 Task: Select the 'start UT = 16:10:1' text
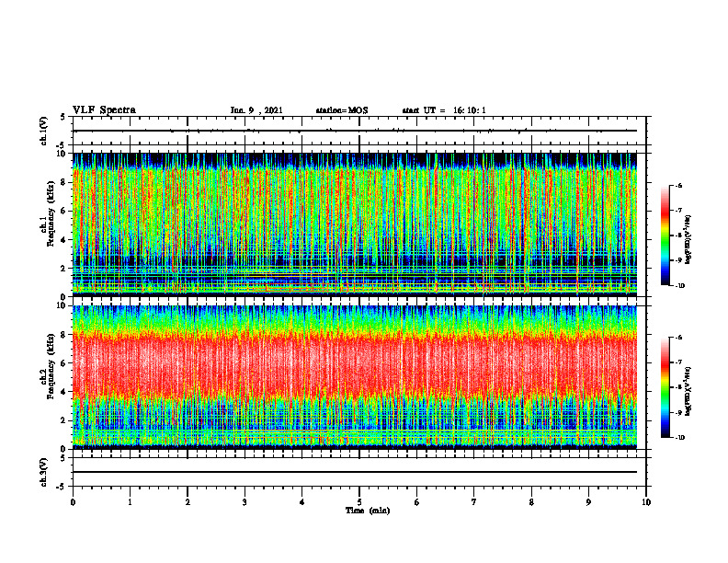tap(444, 110)
